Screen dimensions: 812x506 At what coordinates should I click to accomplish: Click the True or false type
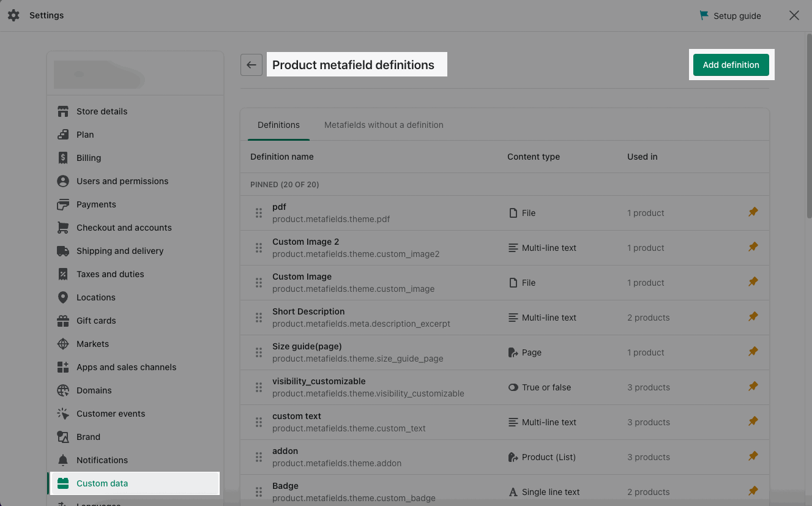540,387
